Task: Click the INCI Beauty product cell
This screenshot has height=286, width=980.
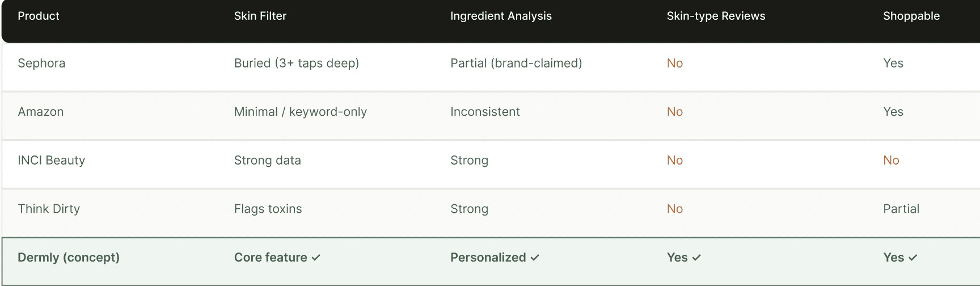Action: tap(52, 161)
